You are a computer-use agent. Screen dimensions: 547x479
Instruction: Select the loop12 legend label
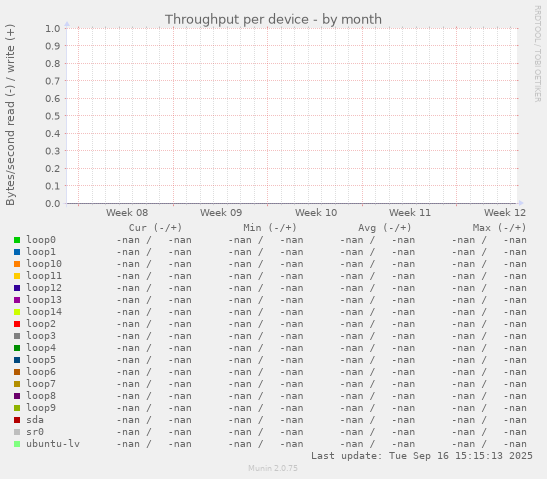(44, 288)
